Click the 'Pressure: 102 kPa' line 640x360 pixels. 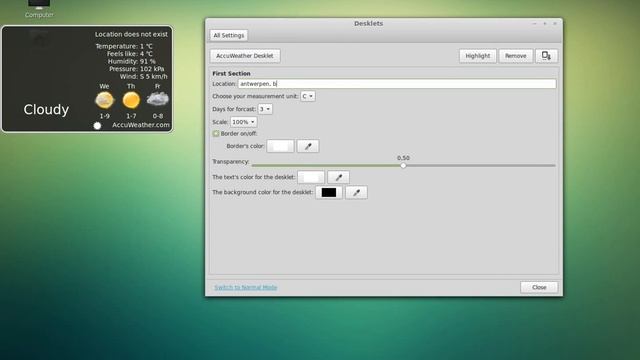(136, 69)
